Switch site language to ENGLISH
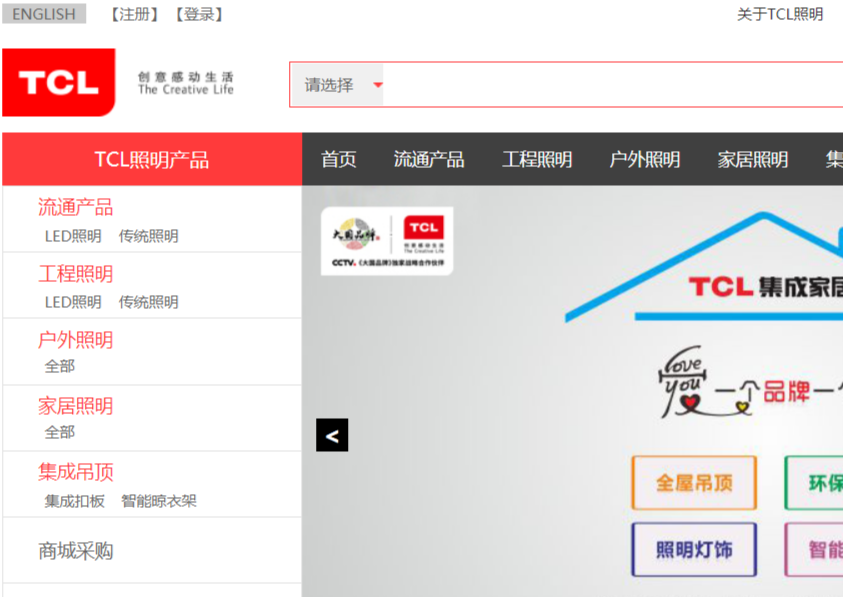The image size is (843, 597). (x=44, y=14)
